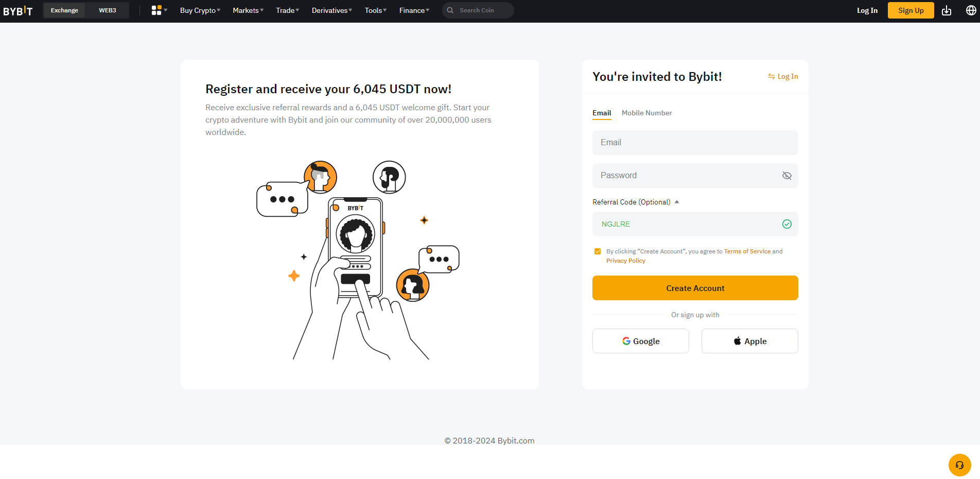980x479 pixels.
Task: Expand the Derivatives dropdown
Action: click(332, 10)
